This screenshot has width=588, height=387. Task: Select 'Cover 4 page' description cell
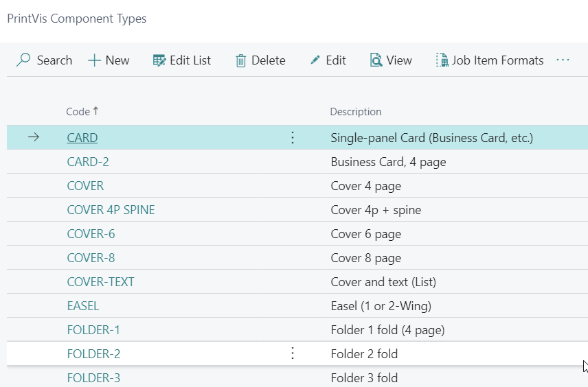click(x=365, y=186)
